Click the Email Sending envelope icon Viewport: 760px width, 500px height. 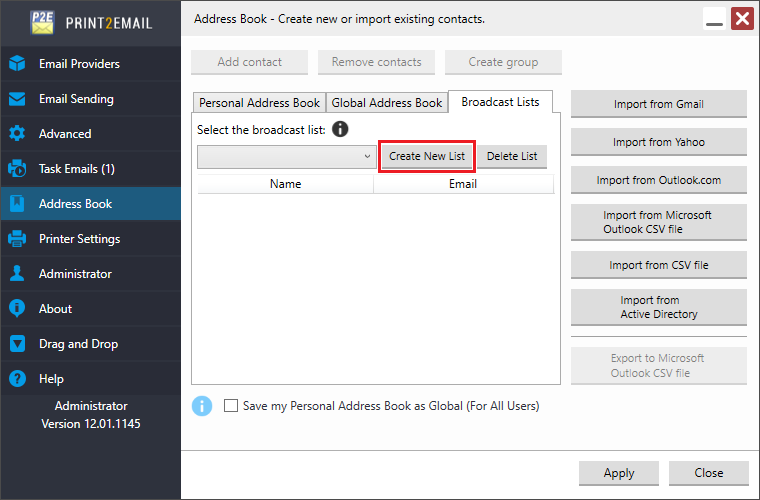coord(17,99)
